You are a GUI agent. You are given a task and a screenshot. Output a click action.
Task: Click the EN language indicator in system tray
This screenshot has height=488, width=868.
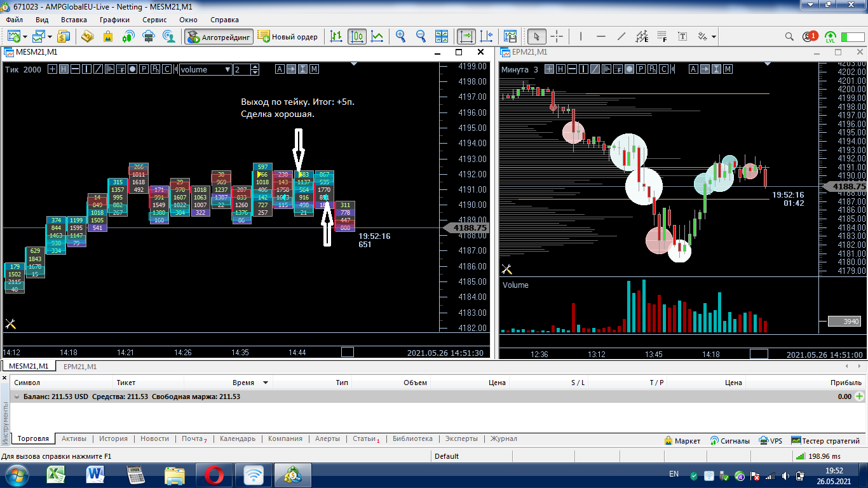[x=674, y=474]
